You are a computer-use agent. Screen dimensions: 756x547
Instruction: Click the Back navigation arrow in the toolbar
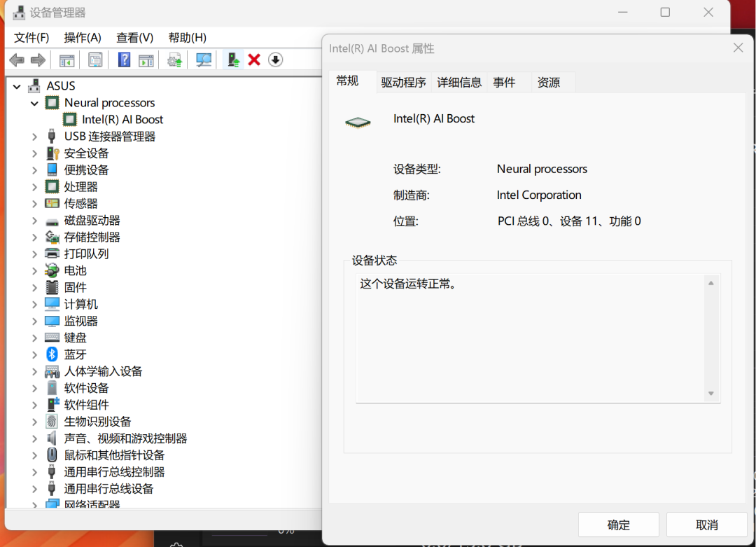click(x=17, y=60)
